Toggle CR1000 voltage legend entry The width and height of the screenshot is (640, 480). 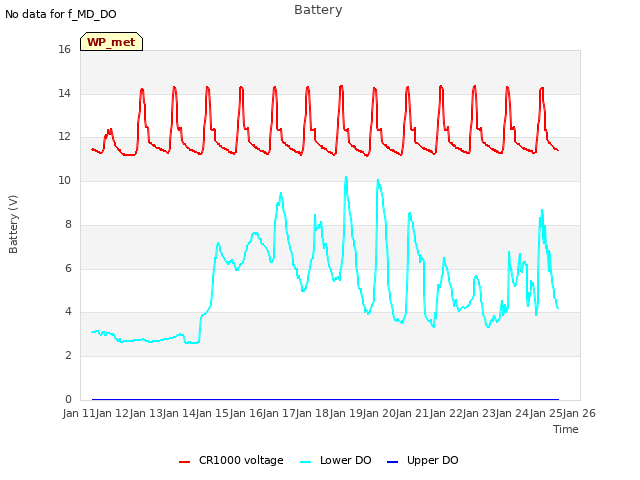coord(231,460)
